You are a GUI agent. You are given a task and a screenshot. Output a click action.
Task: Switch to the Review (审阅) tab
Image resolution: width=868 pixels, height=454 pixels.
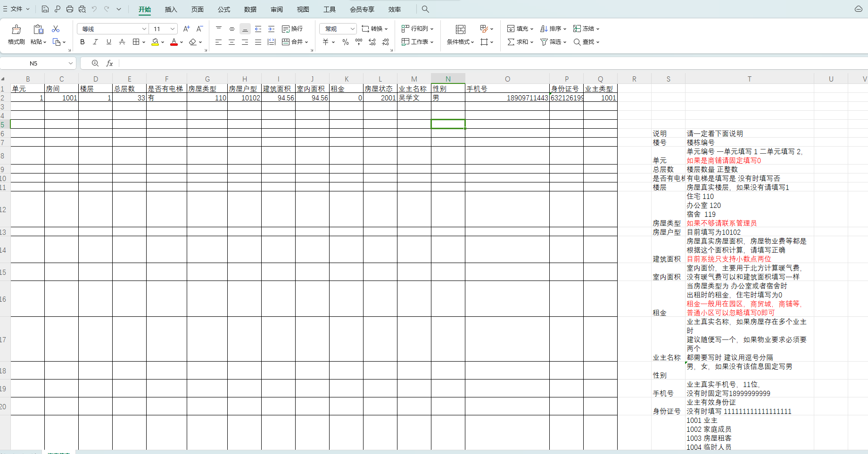pos(277,9)
